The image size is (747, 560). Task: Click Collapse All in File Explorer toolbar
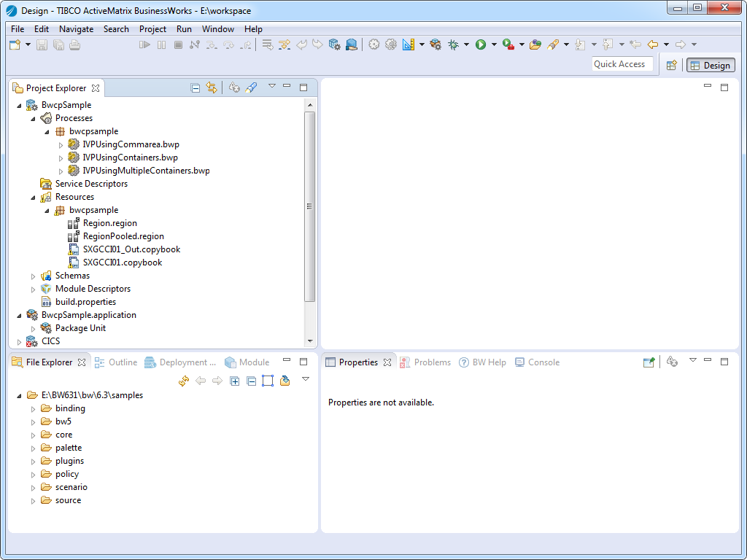[x=251, y=381]
